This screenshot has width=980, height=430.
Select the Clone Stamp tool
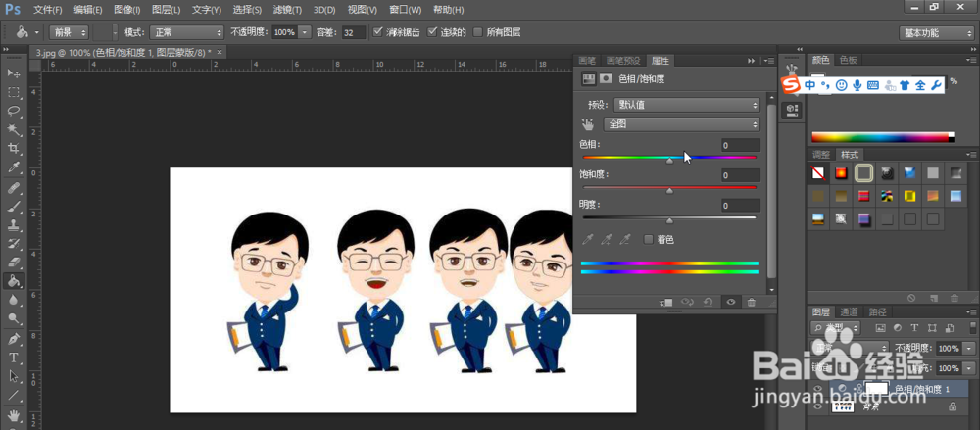point(14,225)
